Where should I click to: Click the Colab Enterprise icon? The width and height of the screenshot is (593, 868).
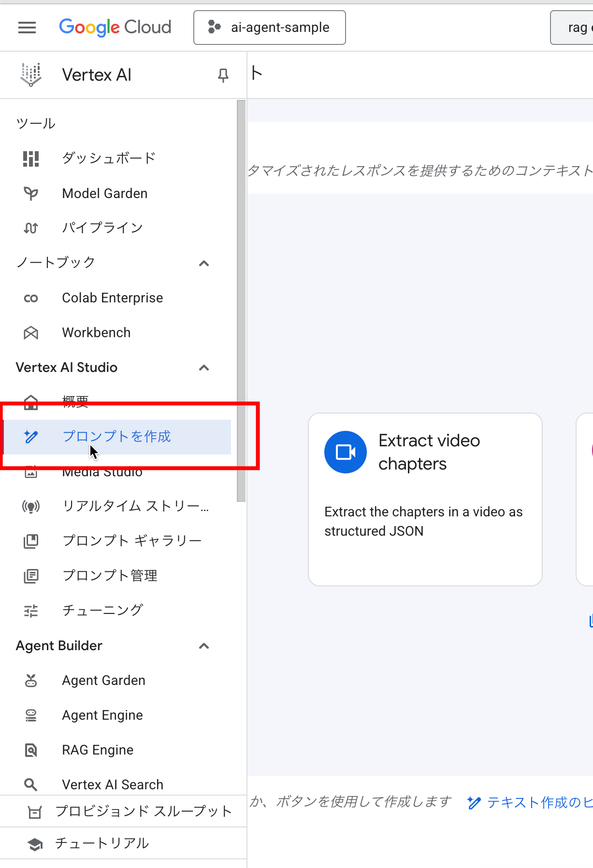point(31,298)
